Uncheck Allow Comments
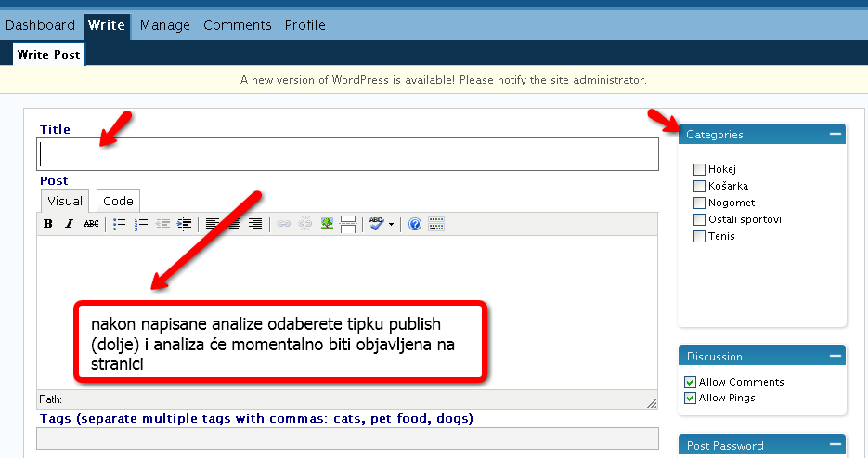The height and width of the screenshot is (458, 868). point(691,382)
